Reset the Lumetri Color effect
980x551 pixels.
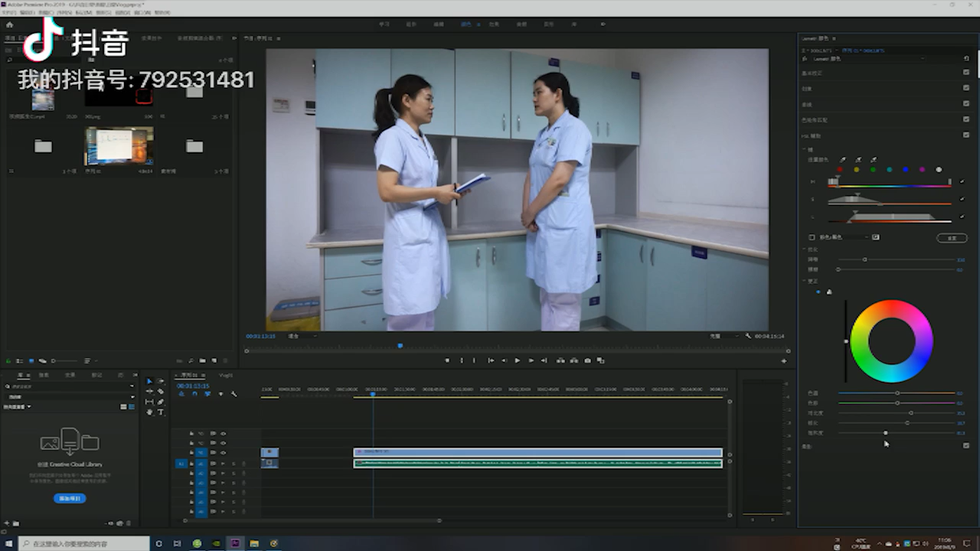(966, 58)
